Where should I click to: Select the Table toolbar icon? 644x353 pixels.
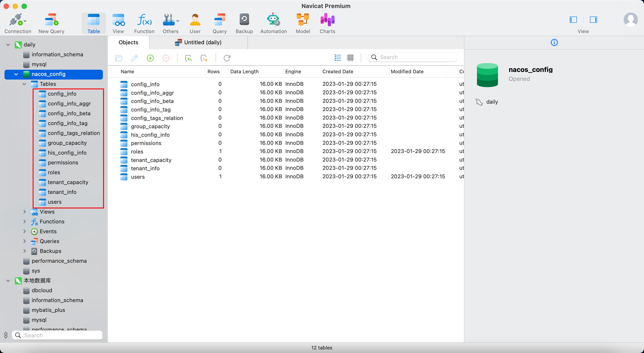pos(93,23)
